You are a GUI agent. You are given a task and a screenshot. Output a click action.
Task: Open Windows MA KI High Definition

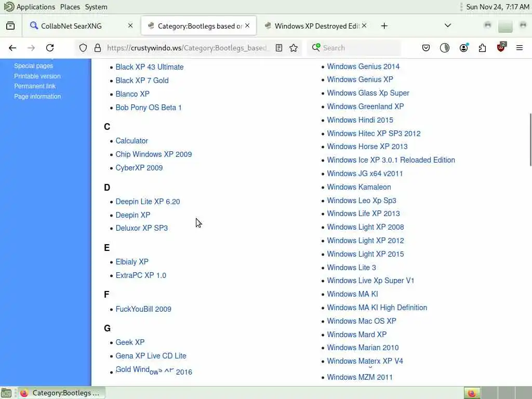tap(377, 308)
